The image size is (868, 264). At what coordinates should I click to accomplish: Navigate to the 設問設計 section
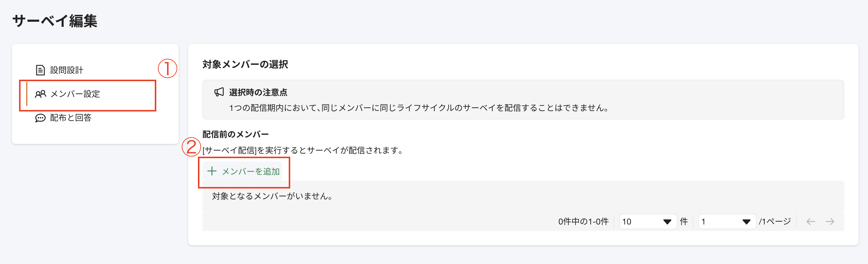[67, 70]
